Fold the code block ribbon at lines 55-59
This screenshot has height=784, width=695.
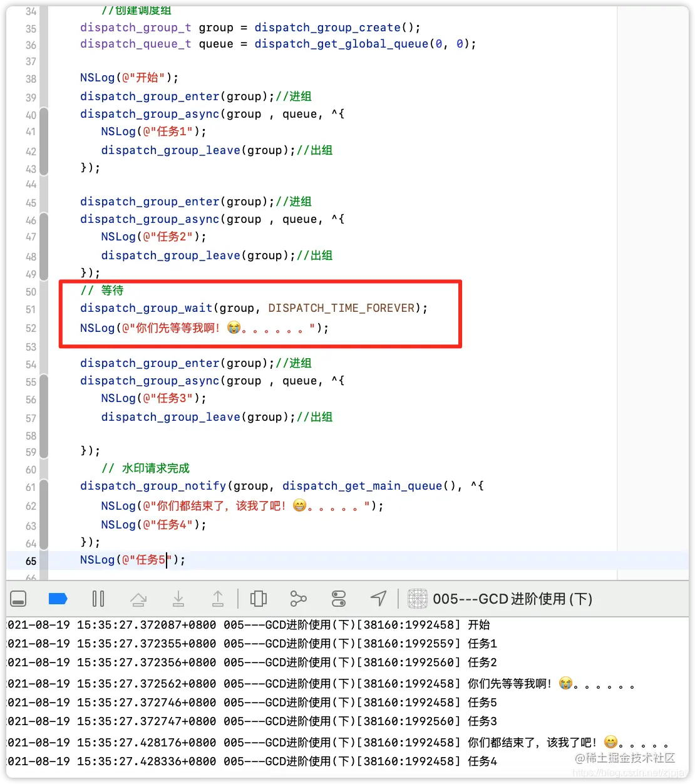tap(44, 416)
